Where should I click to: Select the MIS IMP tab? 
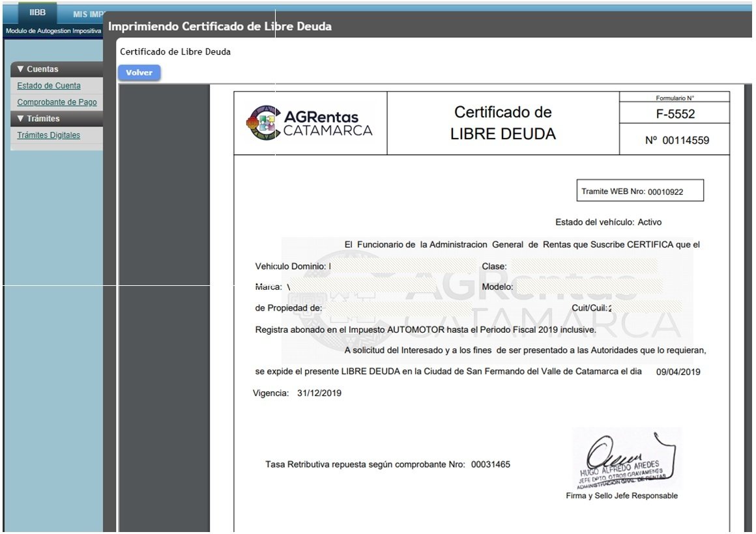click(x=88, y=14)
